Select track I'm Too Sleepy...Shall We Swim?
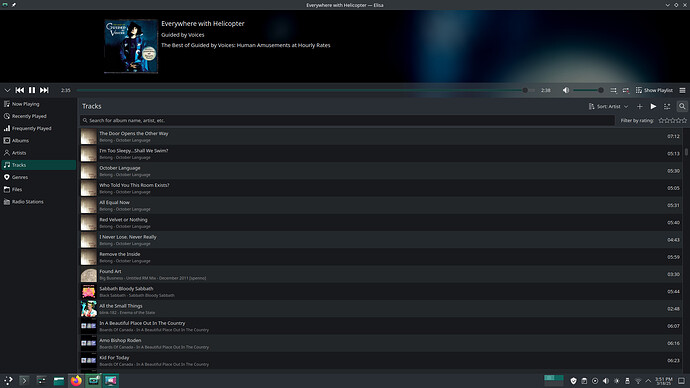This screenshot has width=690, height=388. [381, 154]
